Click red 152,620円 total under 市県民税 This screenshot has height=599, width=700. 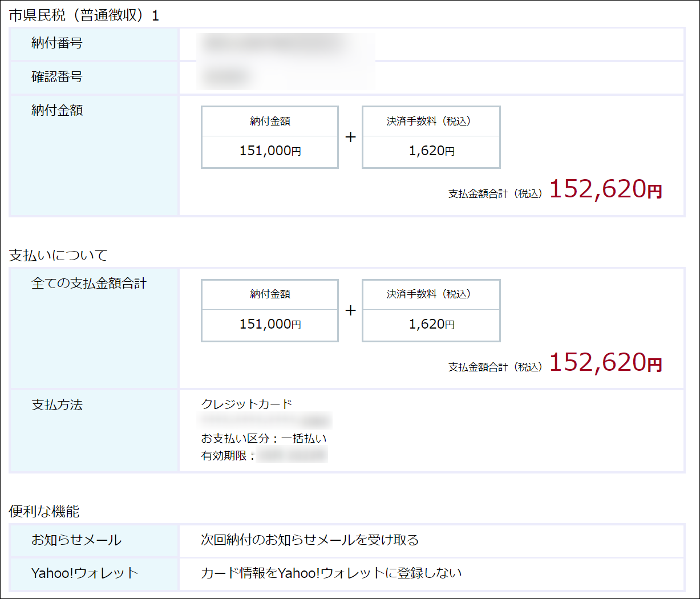pos(605,189)
